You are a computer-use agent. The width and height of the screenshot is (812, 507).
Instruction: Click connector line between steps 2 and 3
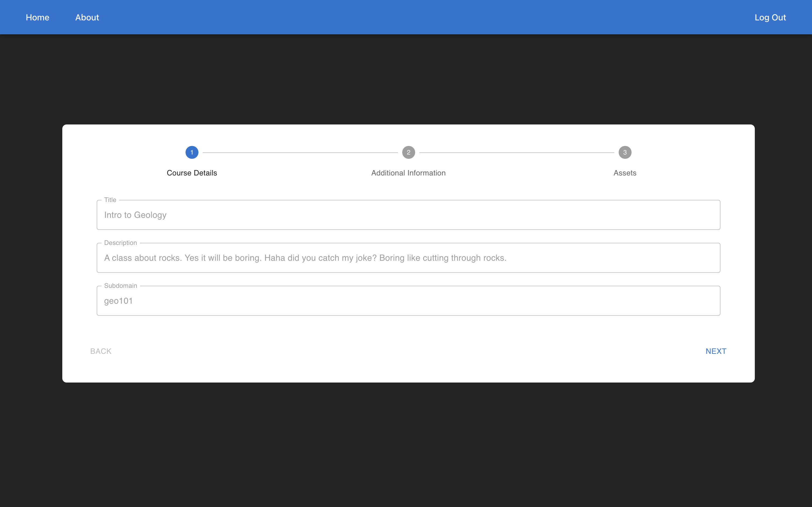[517, 153]
